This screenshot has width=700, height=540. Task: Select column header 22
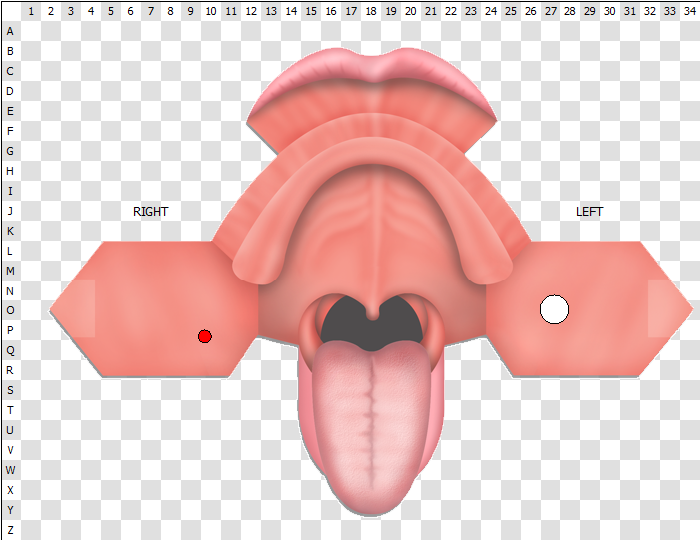point(450,11)
